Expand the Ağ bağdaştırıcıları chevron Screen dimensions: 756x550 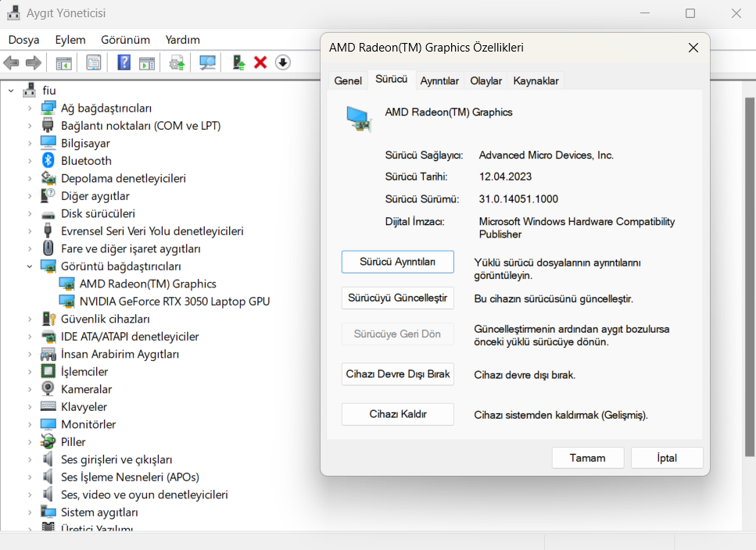30,109
